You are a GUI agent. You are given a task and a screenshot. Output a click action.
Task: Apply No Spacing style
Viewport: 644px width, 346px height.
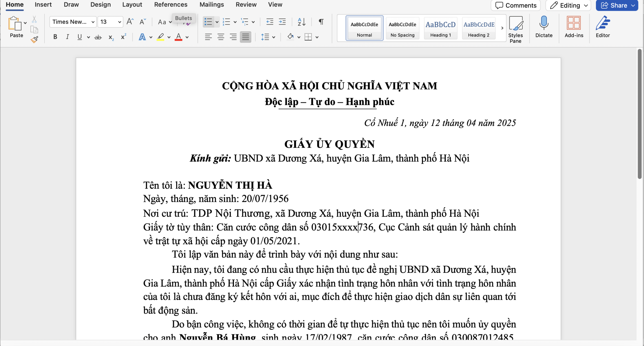pyautogui.click(x=403, y=28)
